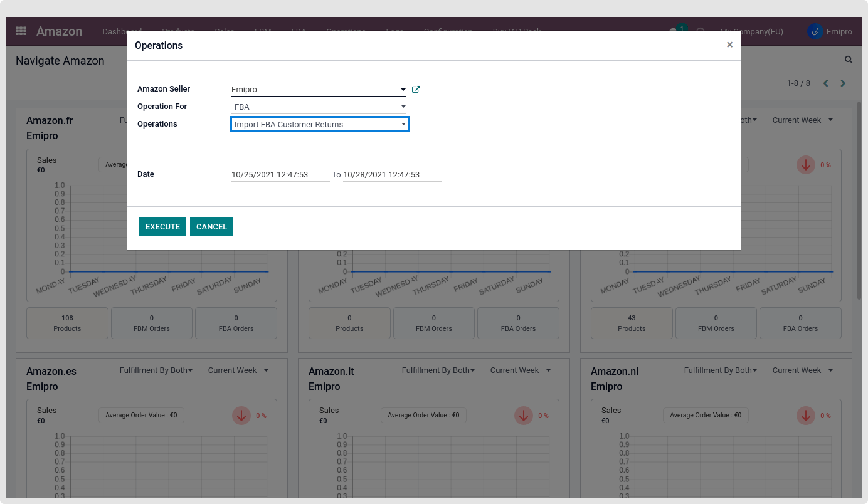Click red down arrow in Amazon.it card
This screenshot has width=868, height=504.
(524, 415)
